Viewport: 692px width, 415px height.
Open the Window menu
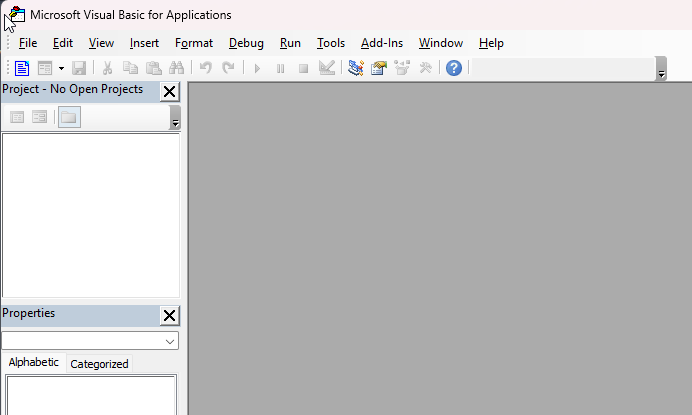pos(441,43)
